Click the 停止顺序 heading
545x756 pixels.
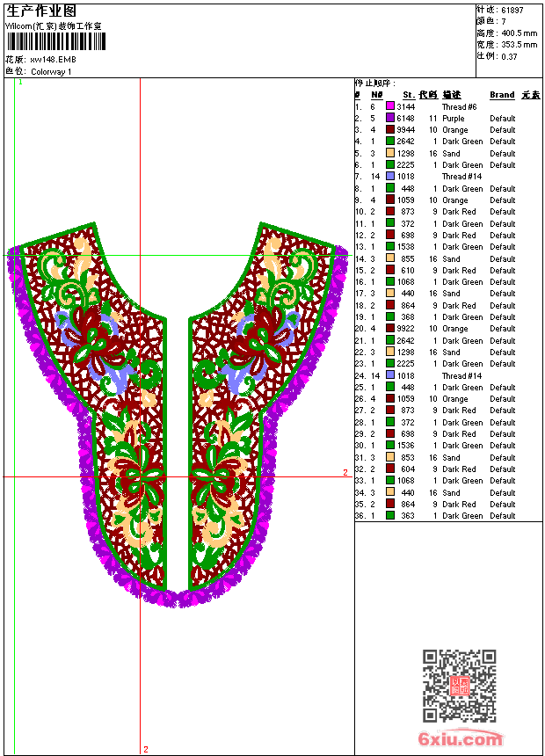[375, 84]
